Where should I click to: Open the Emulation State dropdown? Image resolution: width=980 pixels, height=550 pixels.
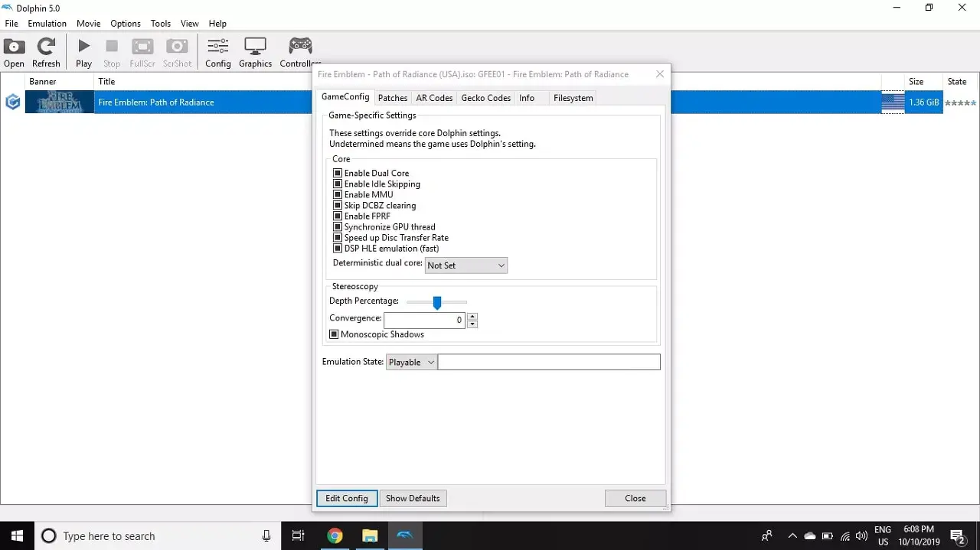411,362
